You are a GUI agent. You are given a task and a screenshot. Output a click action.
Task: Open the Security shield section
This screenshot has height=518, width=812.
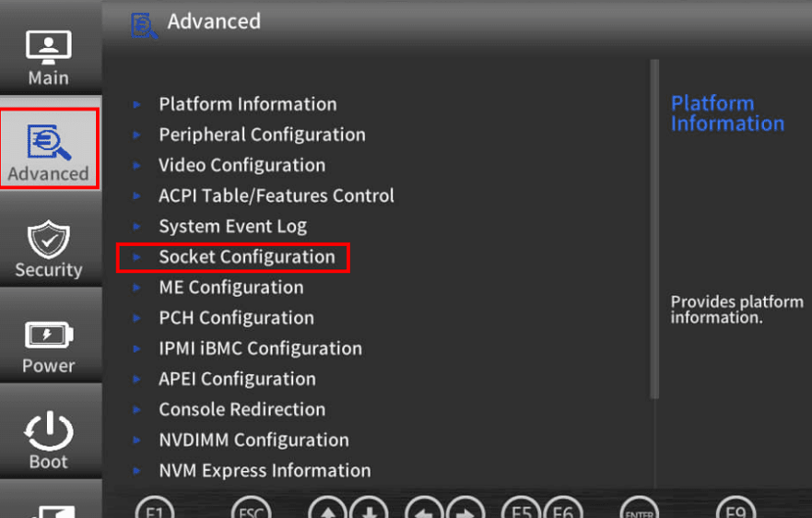point(49,249)
